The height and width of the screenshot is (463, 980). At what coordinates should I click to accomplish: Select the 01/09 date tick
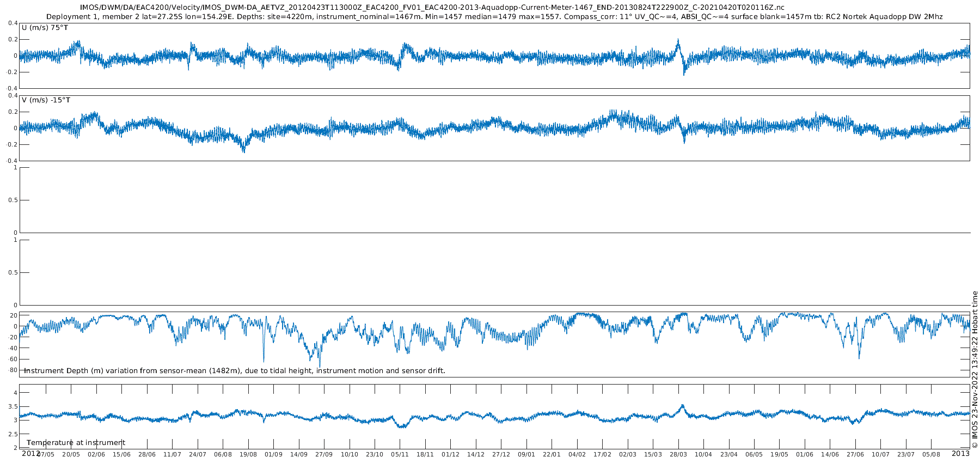pyautogui.click(x=274, y=454)
